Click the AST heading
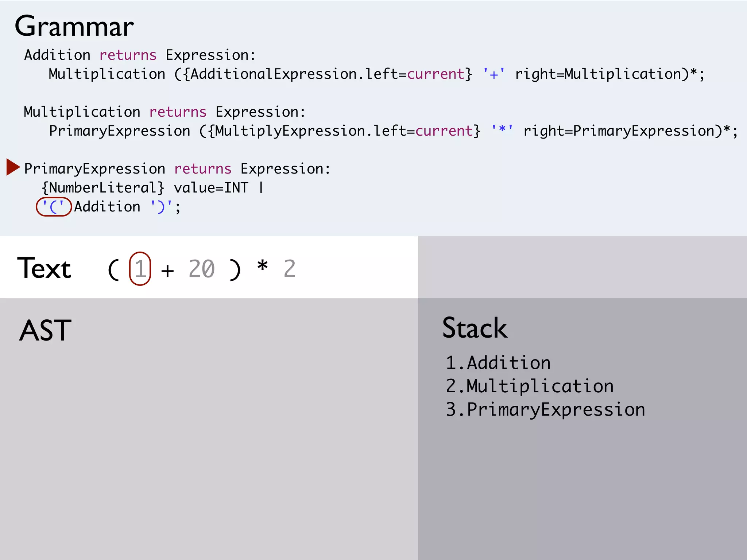The height and width of the screenshot is (560, 747). point(45,330)
